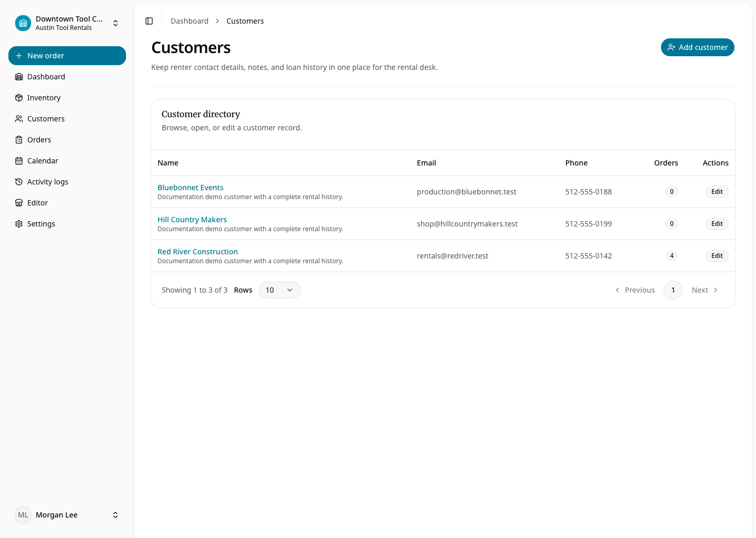Viewport: 756px width, 538px height.
Task: Select page 1 in pagination
Action: click(x=673, y=290)
